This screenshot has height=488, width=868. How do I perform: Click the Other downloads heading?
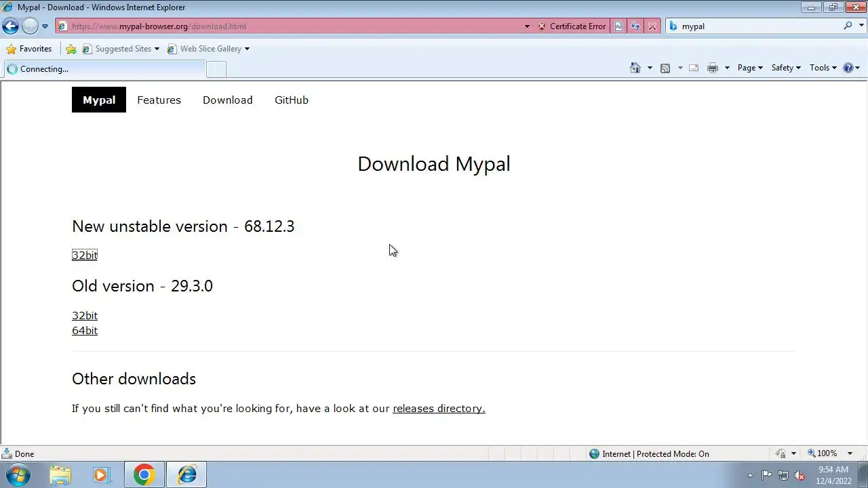coord(134,379)
